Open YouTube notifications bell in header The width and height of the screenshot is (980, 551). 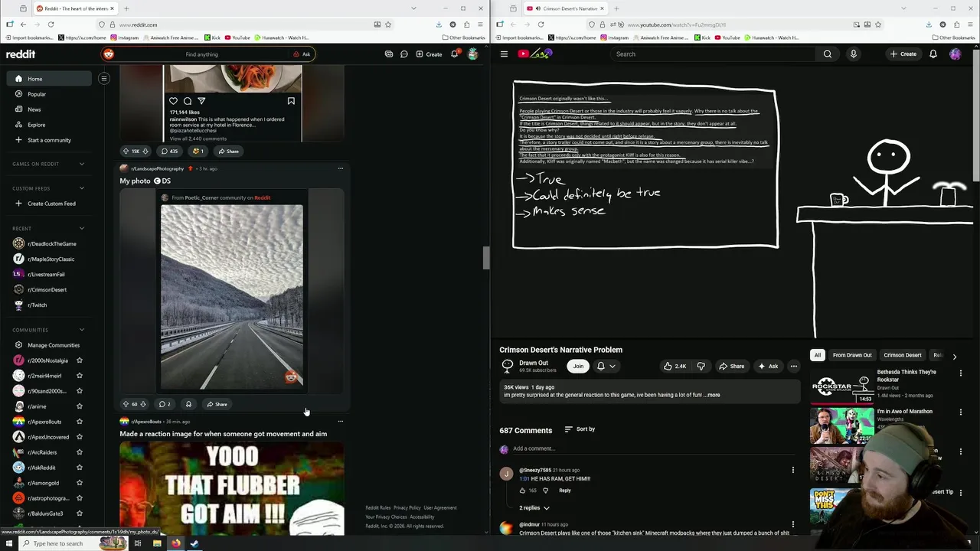click(x=933, y=54)
